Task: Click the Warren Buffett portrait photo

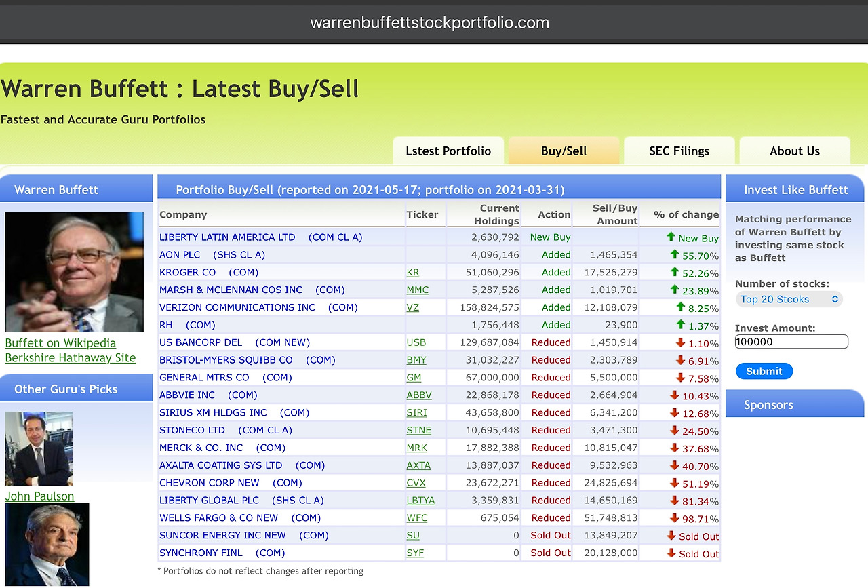Action: [75, 272]
